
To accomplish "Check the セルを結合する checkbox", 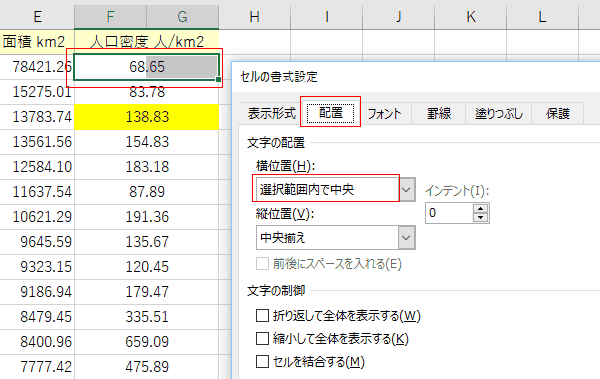I will (x=262, y=362).
